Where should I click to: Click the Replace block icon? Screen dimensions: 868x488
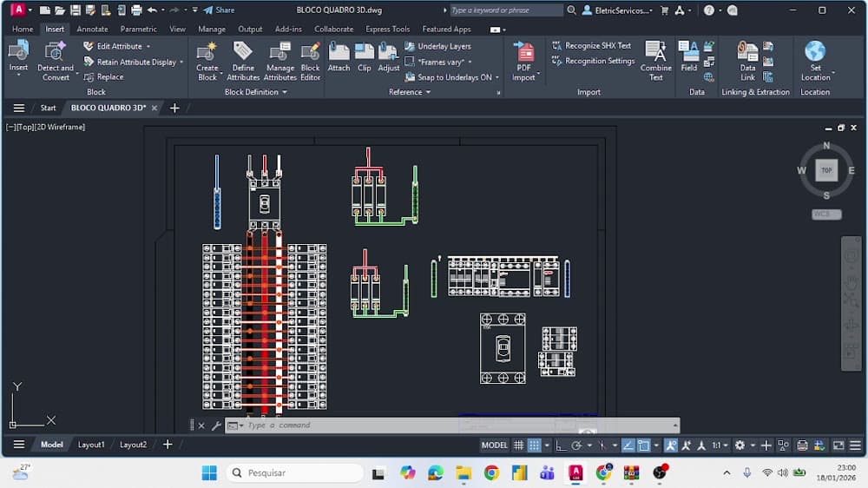(x=89, y=77)
